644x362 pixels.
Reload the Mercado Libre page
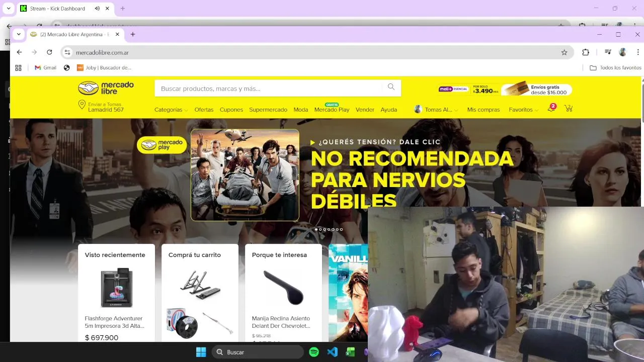(x=49, y=52)
